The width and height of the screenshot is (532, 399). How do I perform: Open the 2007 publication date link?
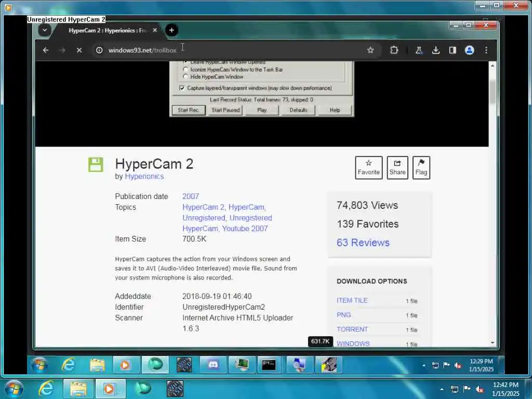(x=191, y=196)
